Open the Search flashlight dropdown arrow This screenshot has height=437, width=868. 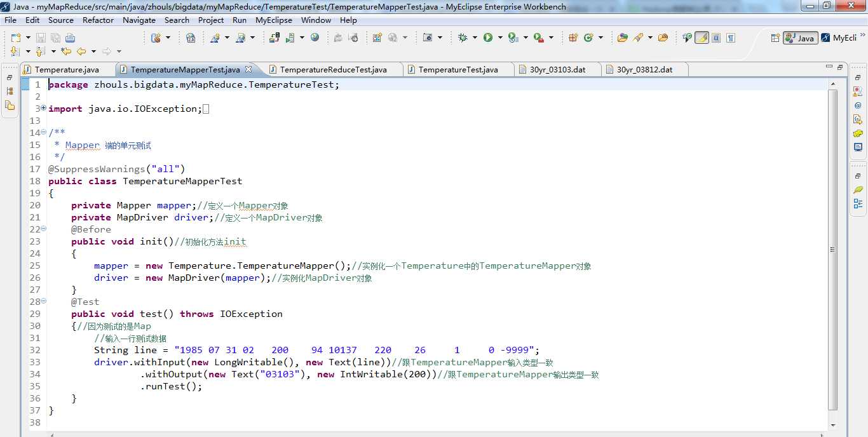[650, 37]
